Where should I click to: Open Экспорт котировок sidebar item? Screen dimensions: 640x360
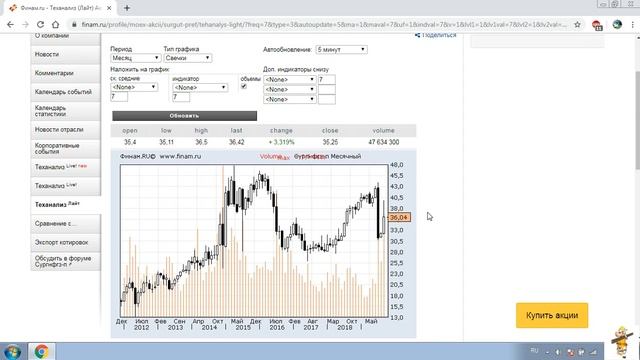(65, 242)
